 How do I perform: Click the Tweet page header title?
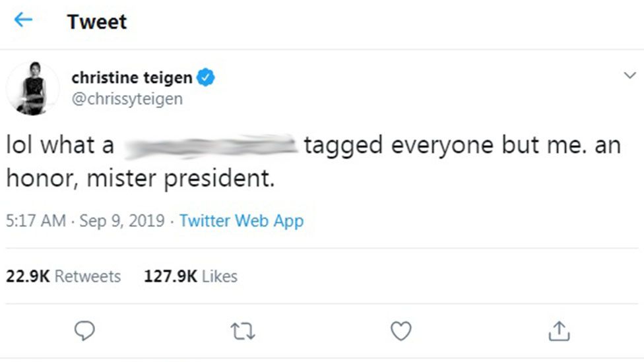click(x=96, y=22)
